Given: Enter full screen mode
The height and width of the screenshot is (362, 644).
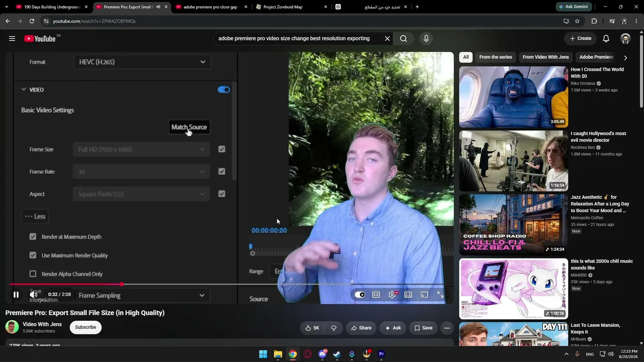Looking at the screenshot, I should pos(440,295).
